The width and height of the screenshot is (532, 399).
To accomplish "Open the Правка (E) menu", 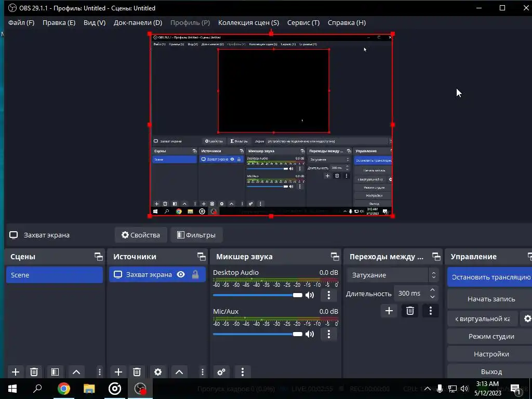I will (x=59, y=23).
